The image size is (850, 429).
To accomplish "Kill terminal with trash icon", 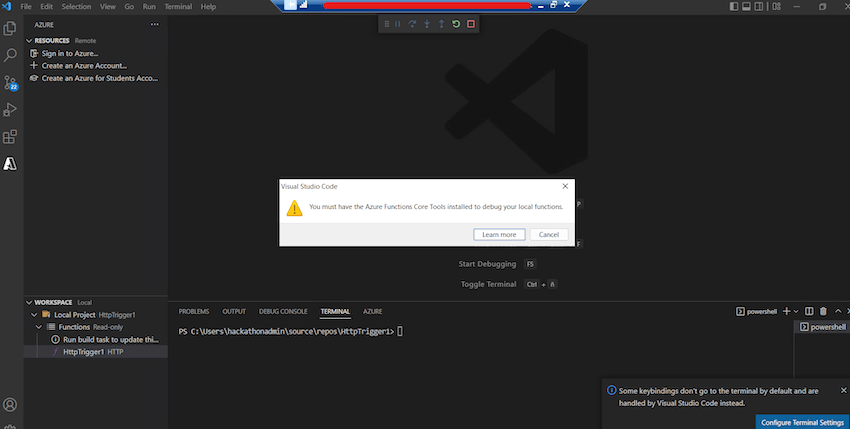I will pos(823,311).
